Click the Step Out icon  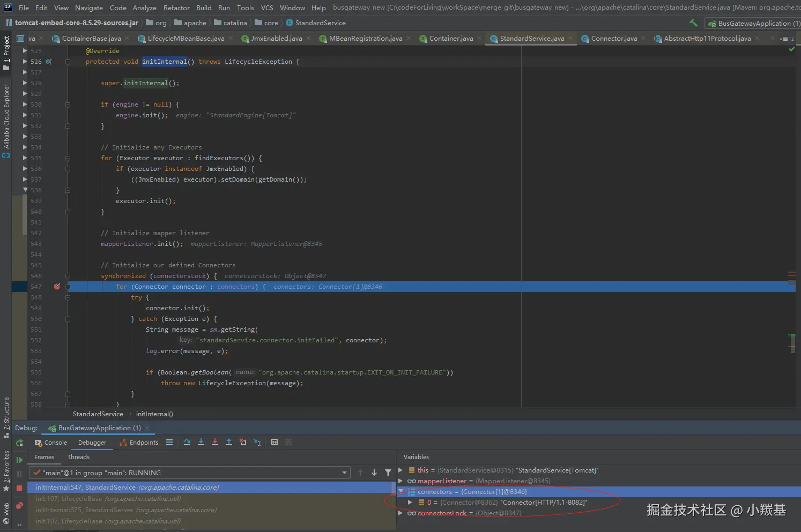(x=229, y=443)
